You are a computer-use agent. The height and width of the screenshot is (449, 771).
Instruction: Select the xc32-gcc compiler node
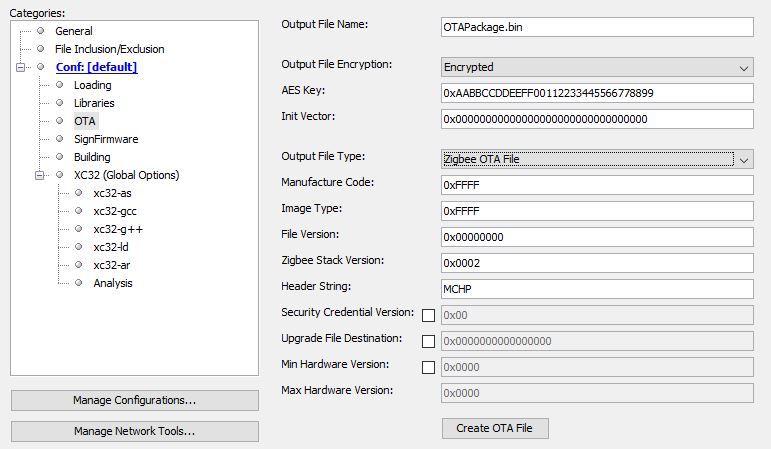(115, 211)
